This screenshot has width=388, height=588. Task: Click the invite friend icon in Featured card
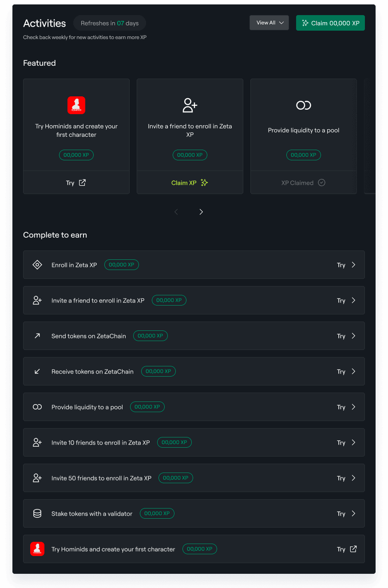[190, 105]
